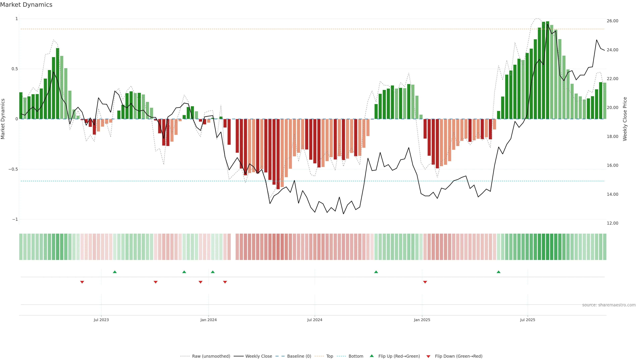Click the first red flip-down marker before Jul 2023
This screenshot has width=644, height=362.
pyautogui.click(x=82, y=282)
